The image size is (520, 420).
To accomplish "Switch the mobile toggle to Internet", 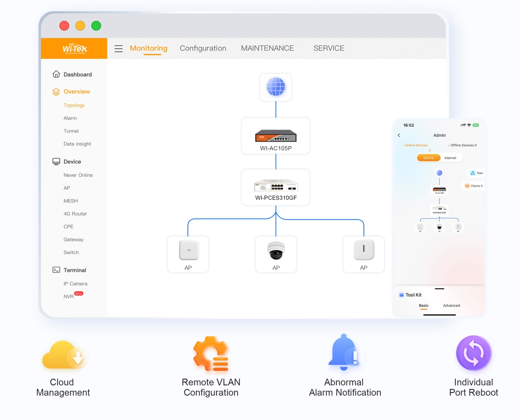I will pyautogui.click(x=450, y=158).
